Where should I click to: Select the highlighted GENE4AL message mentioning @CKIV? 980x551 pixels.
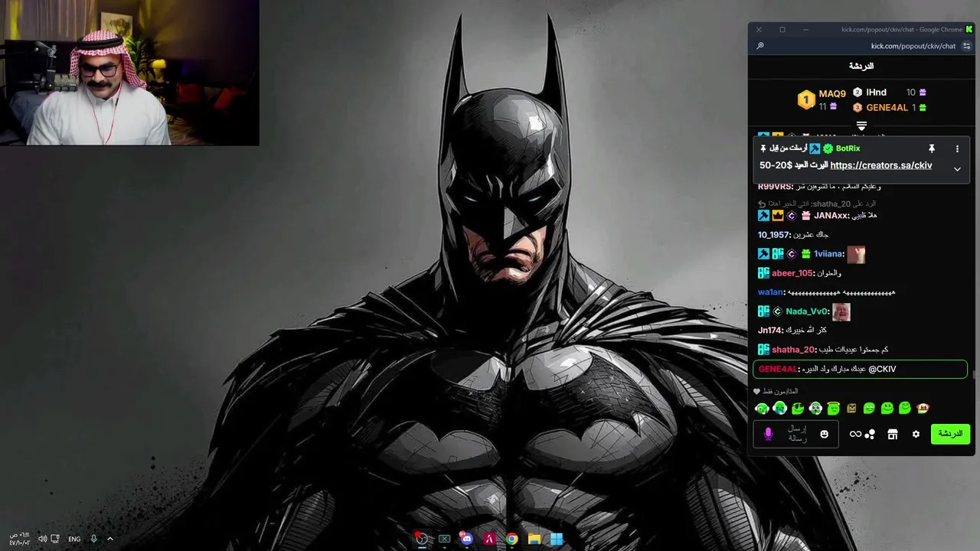pos(860,369)
